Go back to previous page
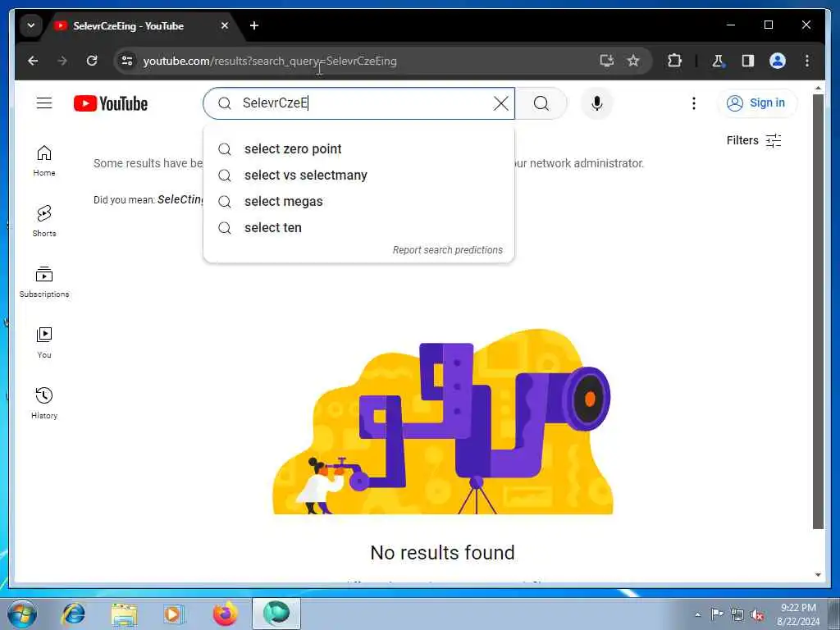Screen dimensions: 840x630 click(x=33, y=61)
